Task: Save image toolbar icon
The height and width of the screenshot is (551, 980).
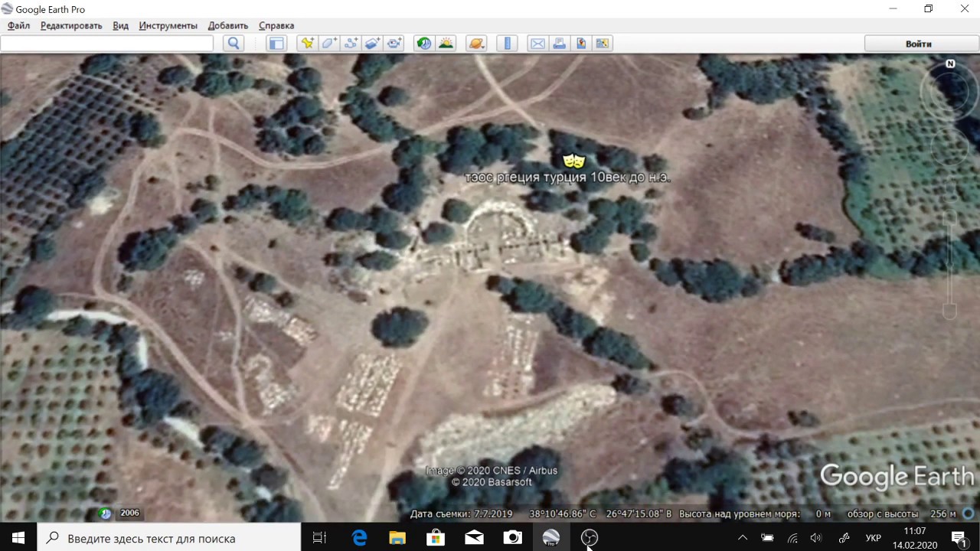Action: (581, 44)
